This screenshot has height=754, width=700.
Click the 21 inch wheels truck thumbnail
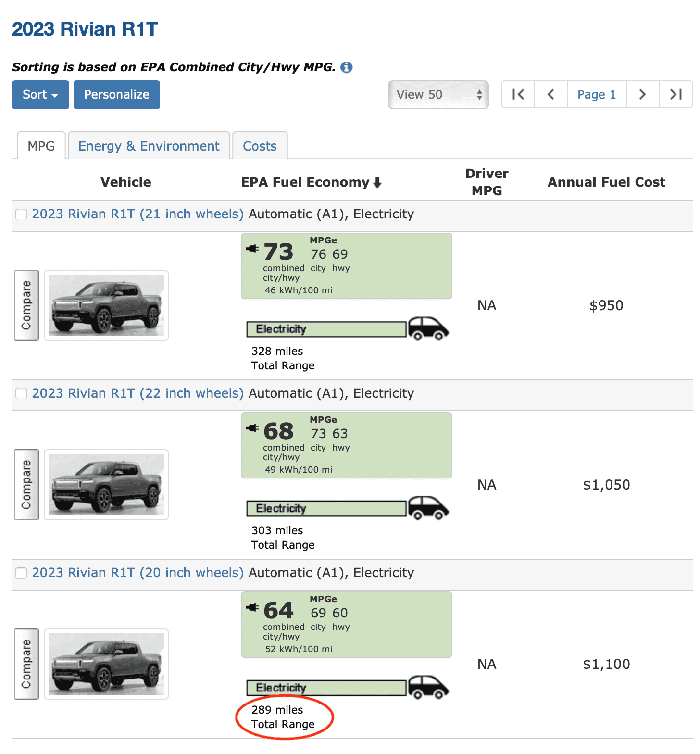[106, 305]
